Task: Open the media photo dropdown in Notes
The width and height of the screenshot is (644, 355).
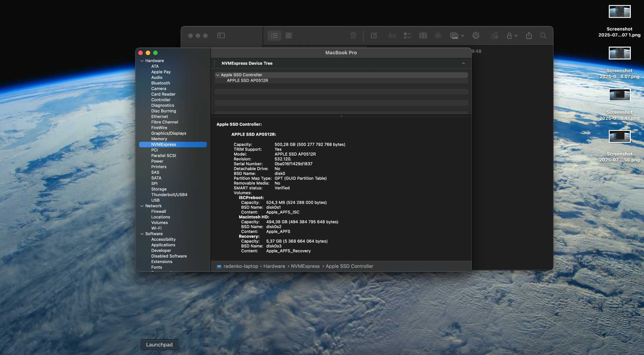Action: point(457,36)
